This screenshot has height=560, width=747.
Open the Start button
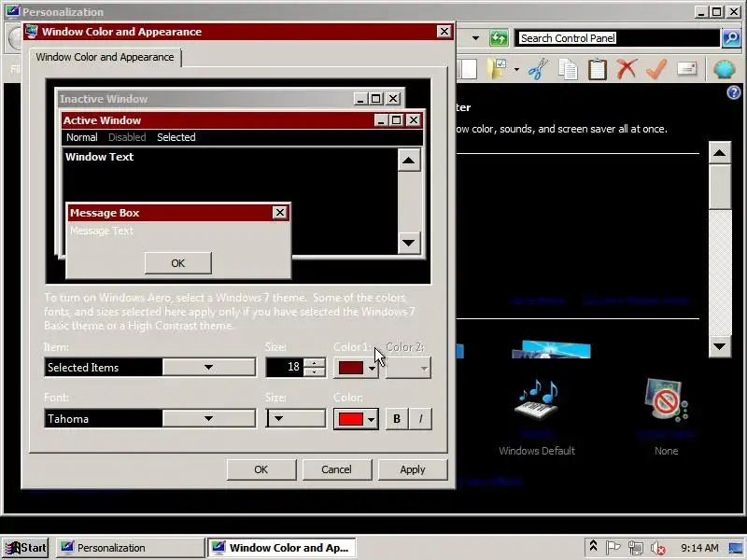coord(26,548)
